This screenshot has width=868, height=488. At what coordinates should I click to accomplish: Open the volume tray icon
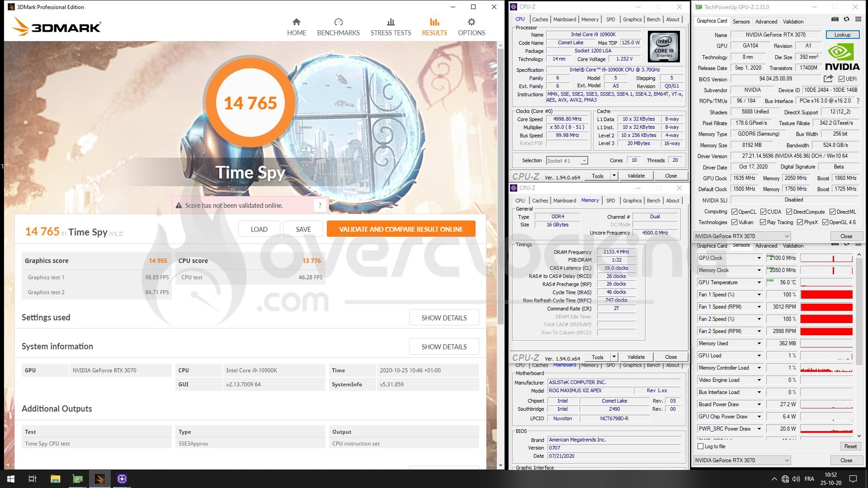796,479
